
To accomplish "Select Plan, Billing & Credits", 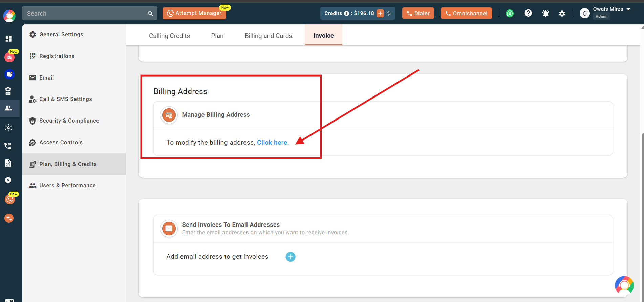I will pyautogui.click(x=74, y=164).
